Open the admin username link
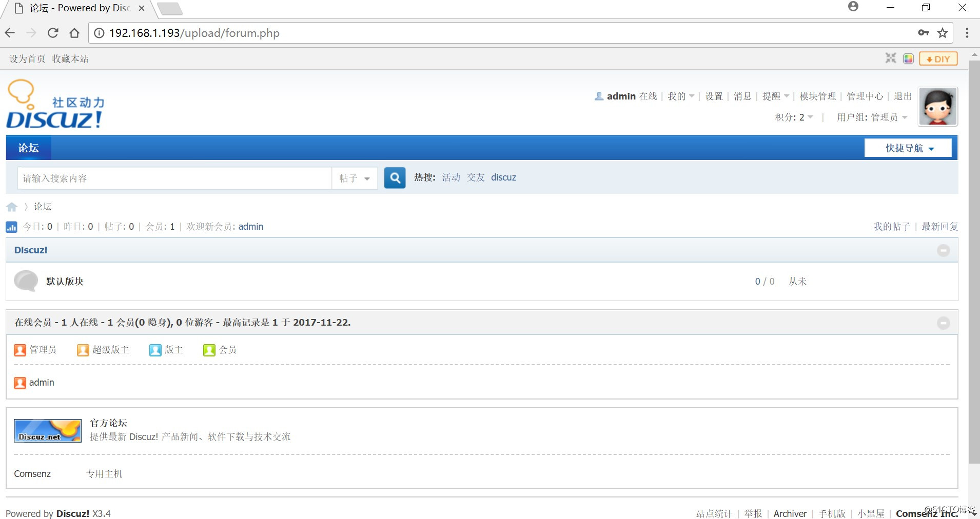 point(621,96)
